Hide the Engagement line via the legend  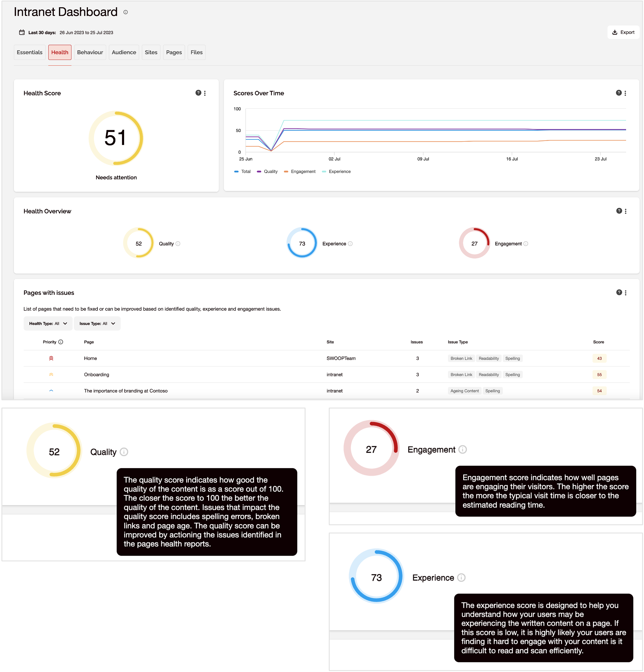tap(300, 172)
